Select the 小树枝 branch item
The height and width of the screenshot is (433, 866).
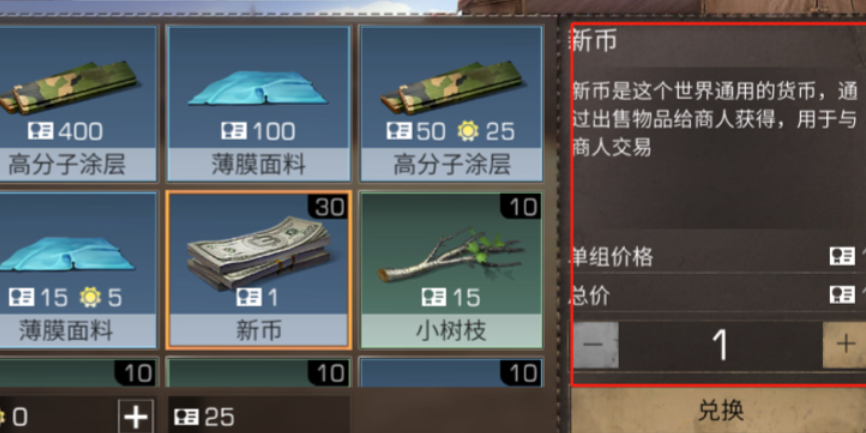451,270
